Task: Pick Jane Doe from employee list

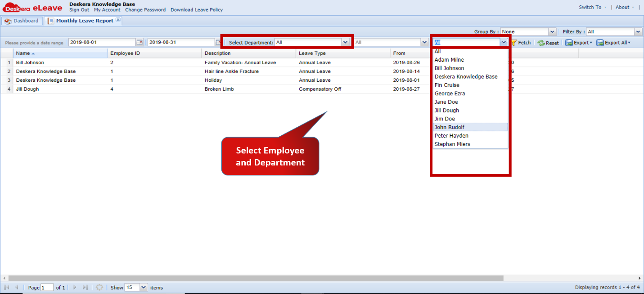Action: (470, 102)
